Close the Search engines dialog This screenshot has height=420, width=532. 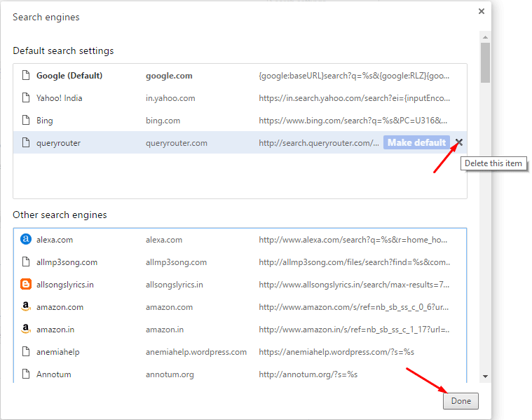pos(481,11)
